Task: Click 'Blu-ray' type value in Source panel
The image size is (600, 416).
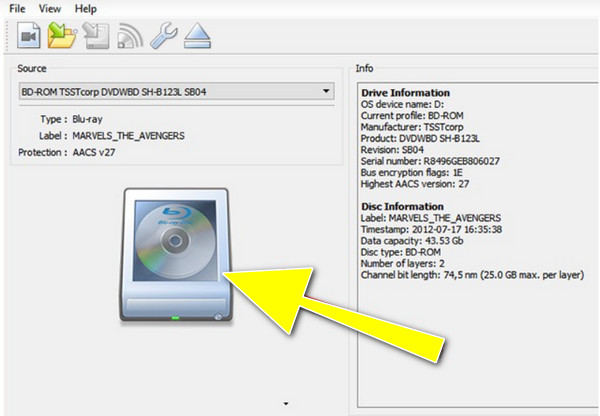Action: pyautogui.click(x=87, y=119)
